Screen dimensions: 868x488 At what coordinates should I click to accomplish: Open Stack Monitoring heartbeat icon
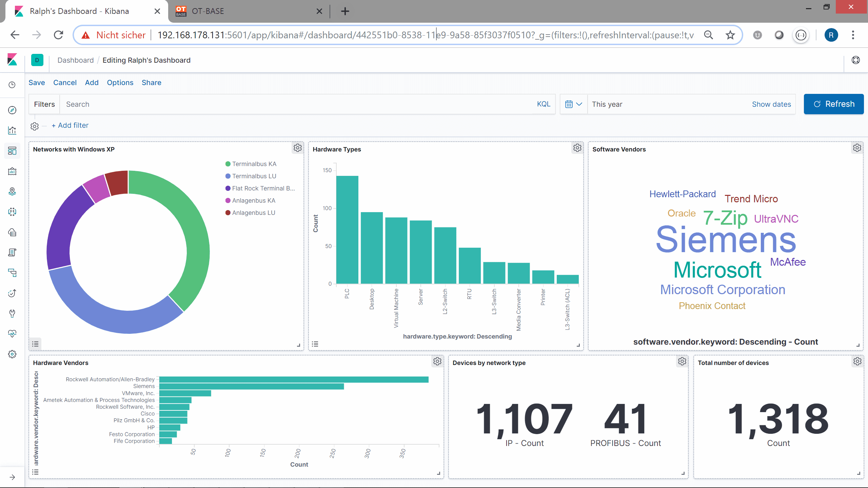12,334
